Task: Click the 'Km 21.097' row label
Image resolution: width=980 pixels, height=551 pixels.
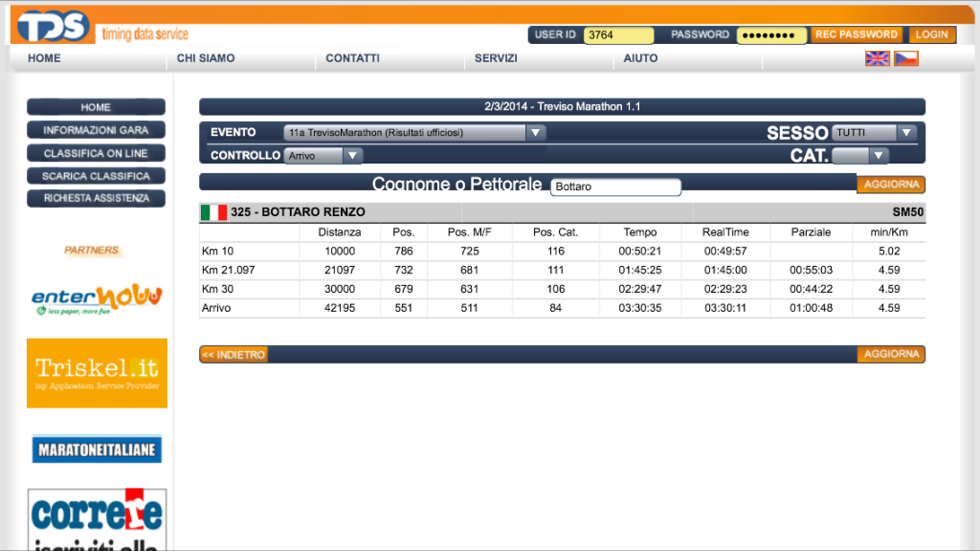Action: pyautogui.click(x=228, y=270)
